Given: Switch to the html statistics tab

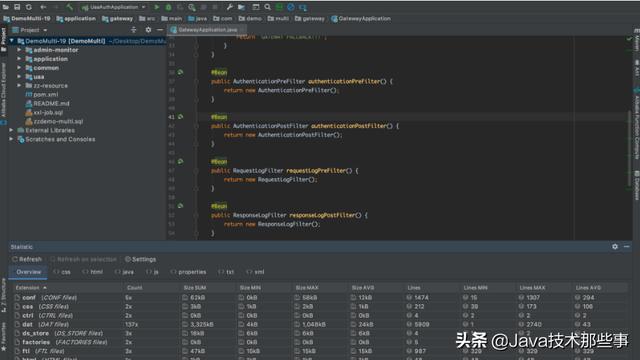Looking at the screenshot, I should pos(93,272).
